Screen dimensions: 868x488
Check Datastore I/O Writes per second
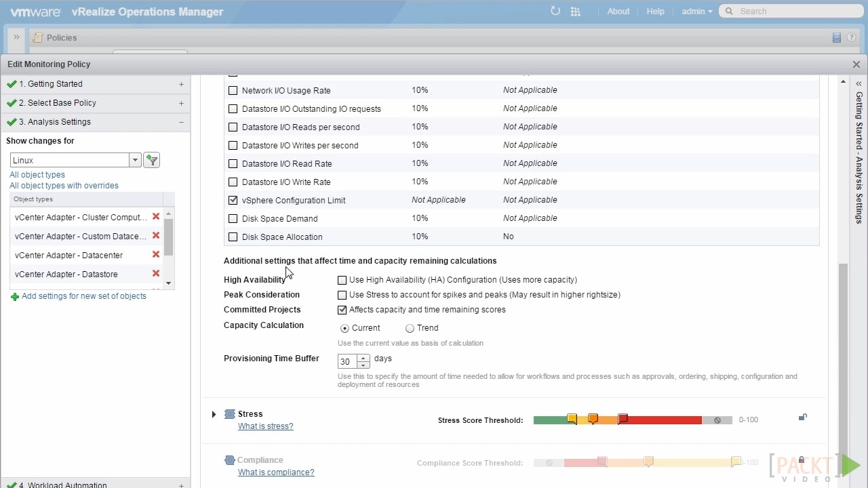point(233,145)
